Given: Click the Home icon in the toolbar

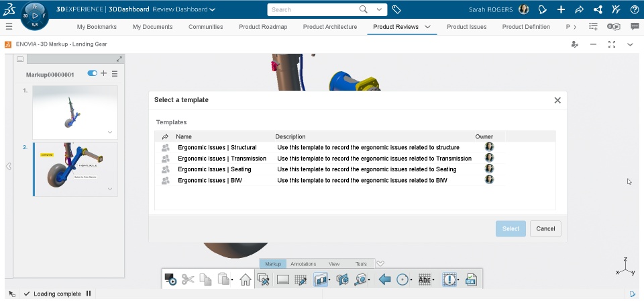Looking at the screenshot, I should click(246, 279).
